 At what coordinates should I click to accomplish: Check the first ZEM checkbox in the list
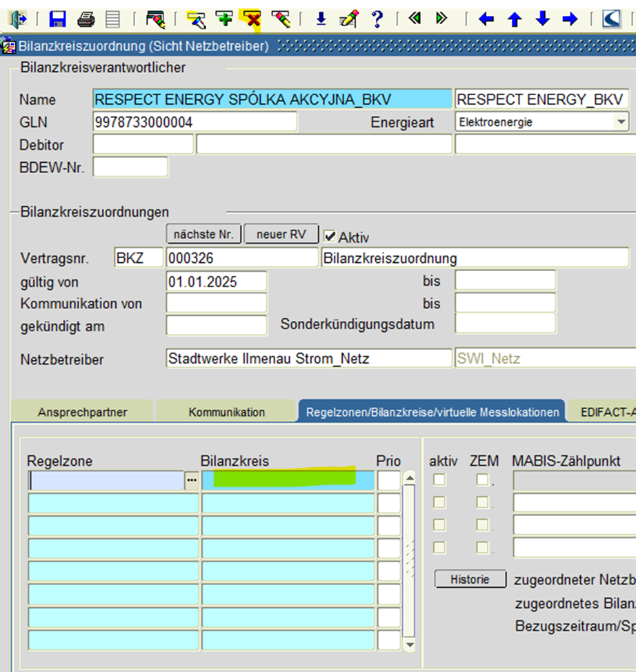click(482, 480)
